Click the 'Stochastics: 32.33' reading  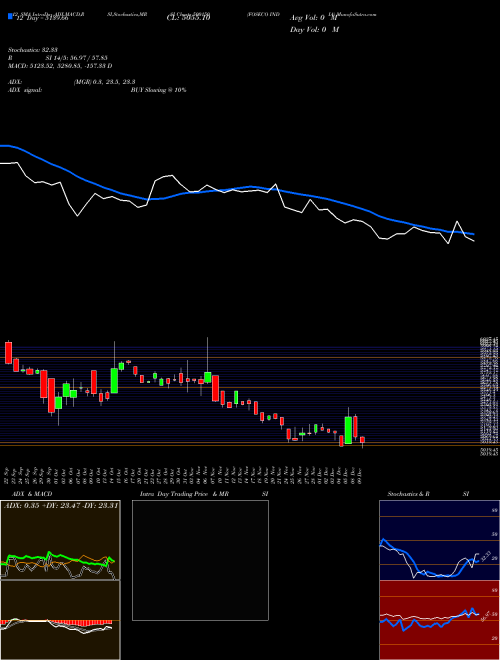coord(32,50)
